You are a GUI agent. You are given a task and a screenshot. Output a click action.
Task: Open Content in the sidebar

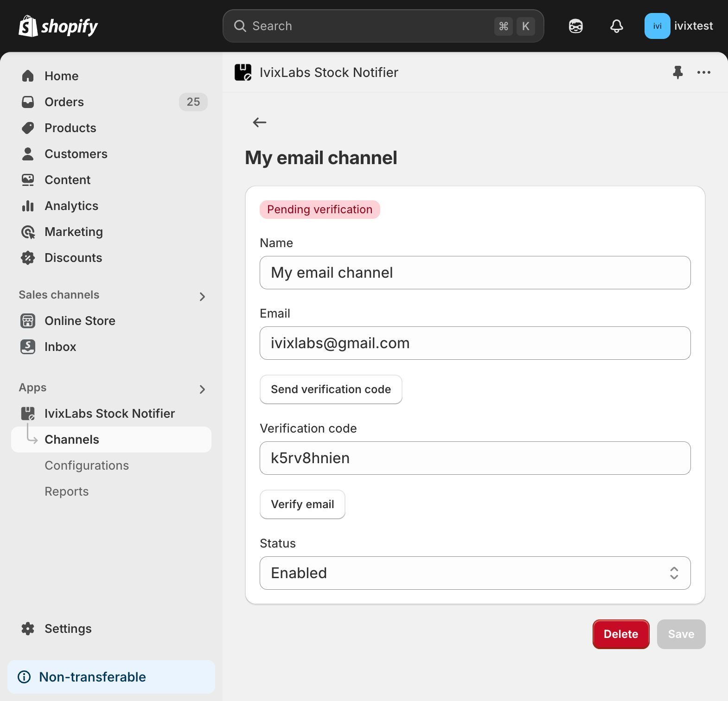tap(111, 180)
